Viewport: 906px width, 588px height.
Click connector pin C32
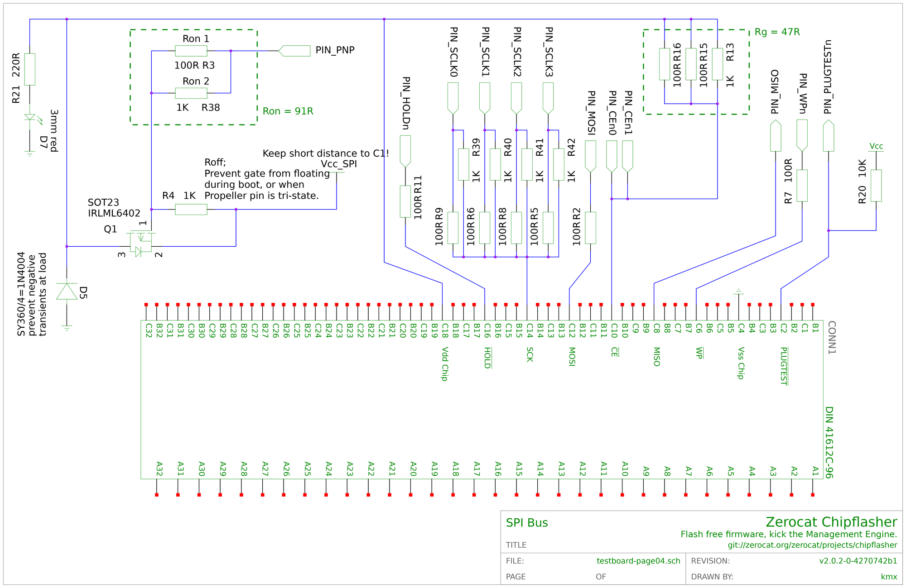146,312
